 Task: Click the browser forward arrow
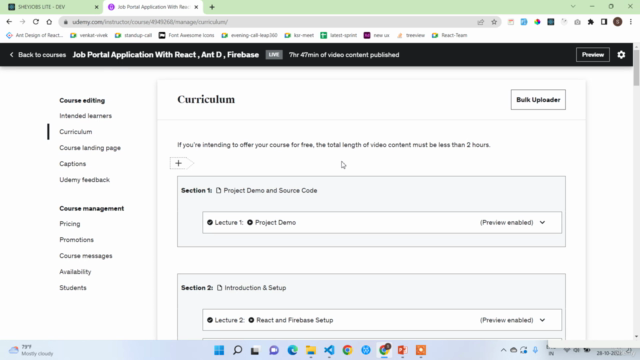[22, 22]
